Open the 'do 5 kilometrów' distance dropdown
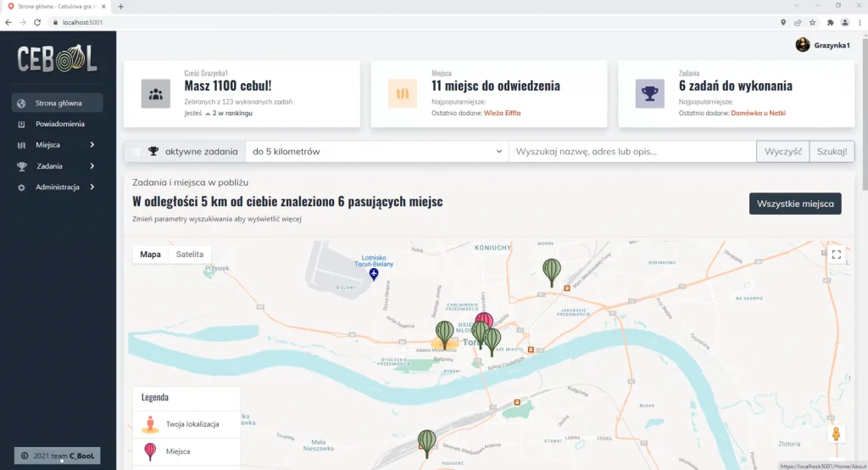Viewport: 868px width, 470px height. click(x=377, y=151)
